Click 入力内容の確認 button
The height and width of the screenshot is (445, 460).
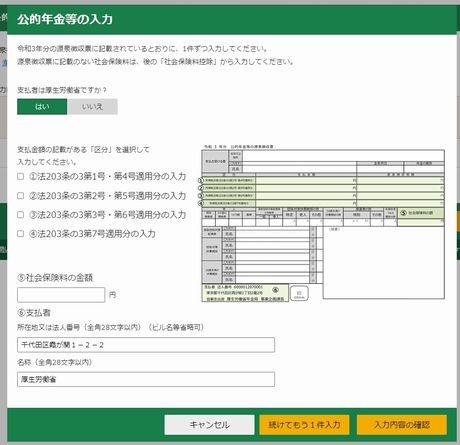point(402,425)
